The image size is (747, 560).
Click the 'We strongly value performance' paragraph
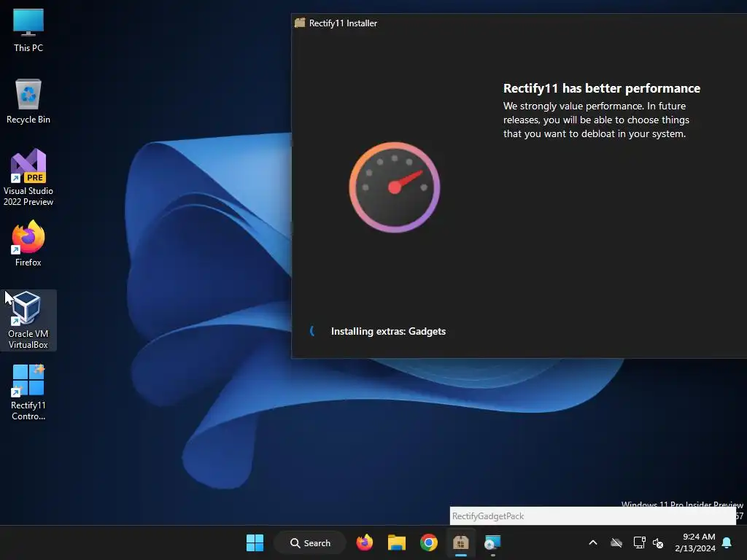click(596, 120)
